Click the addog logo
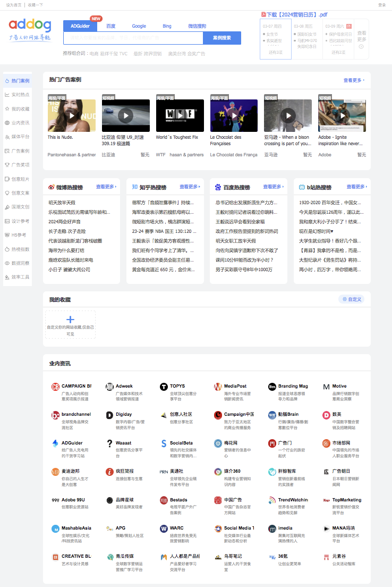The image size is (392, 587). point(30,29)
